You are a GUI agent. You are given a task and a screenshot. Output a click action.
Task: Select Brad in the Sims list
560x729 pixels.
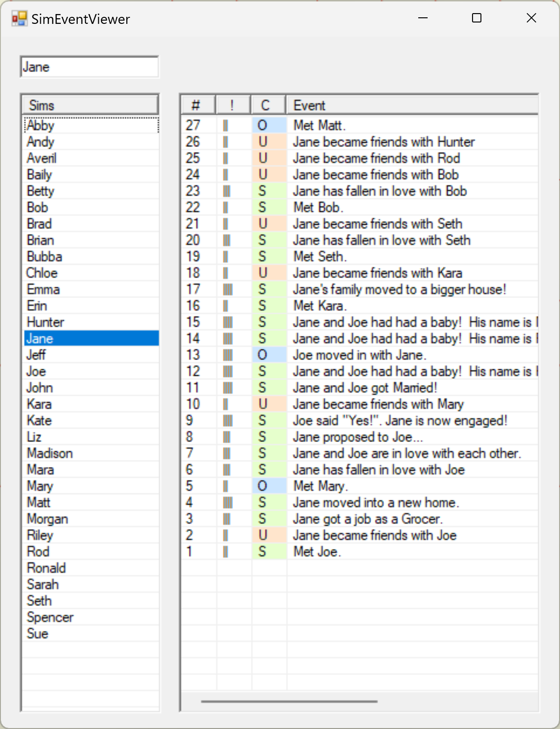(x=91, y=223)
